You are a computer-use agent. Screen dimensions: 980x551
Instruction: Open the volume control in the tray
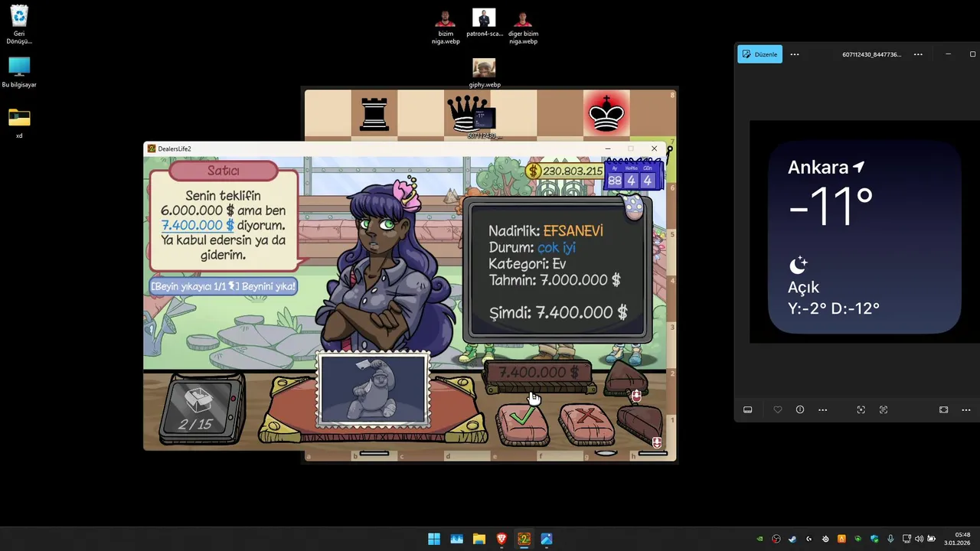[x=919, y=539]
